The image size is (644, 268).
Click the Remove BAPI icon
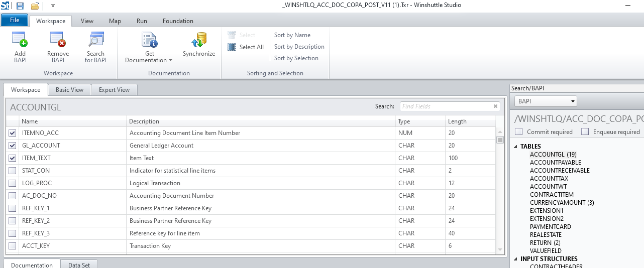(58, 40)
